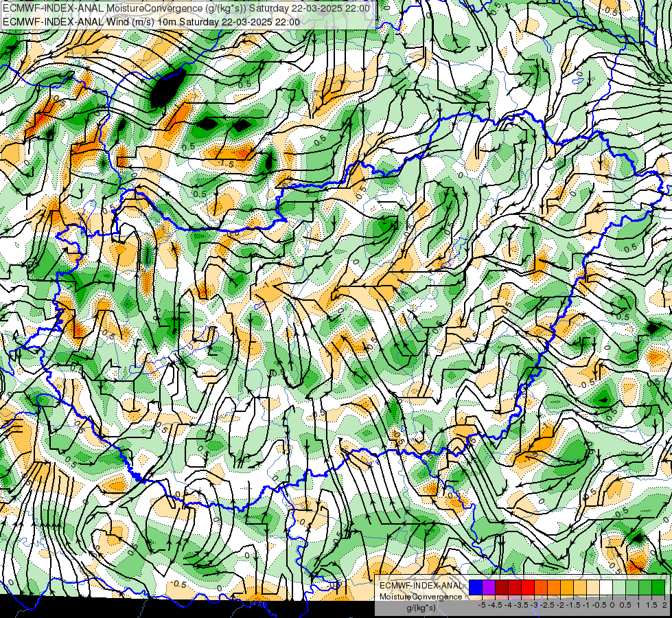Select the orange swatch between -2.5 and -2
This screenshot has height=618, width=672.
tap(554, 588)
